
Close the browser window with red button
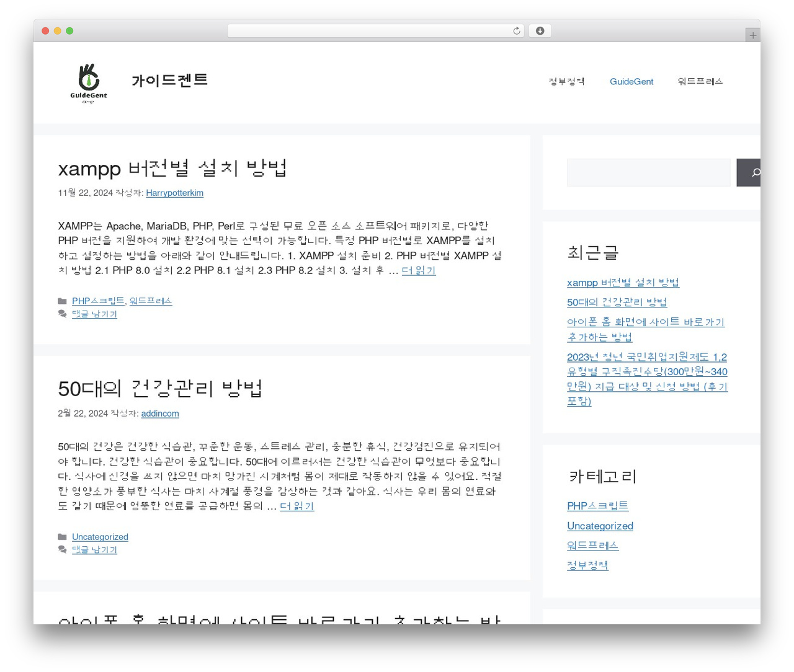(45, 31)
